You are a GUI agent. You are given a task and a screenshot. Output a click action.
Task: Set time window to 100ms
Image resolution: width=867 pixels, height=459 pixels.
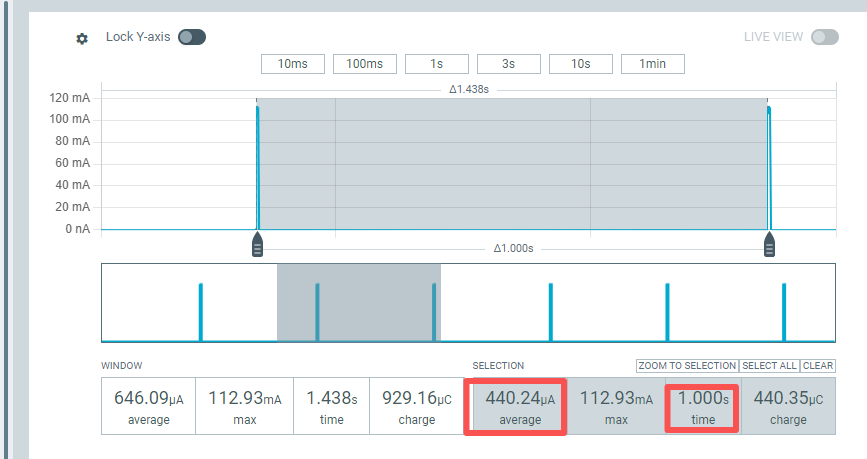pyautogui.click(x=364, y=64)
